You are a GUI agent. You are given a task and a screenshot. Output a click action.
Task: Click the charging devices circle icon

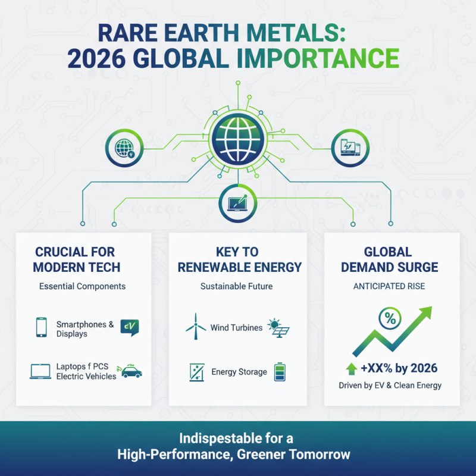pos(350,148)
